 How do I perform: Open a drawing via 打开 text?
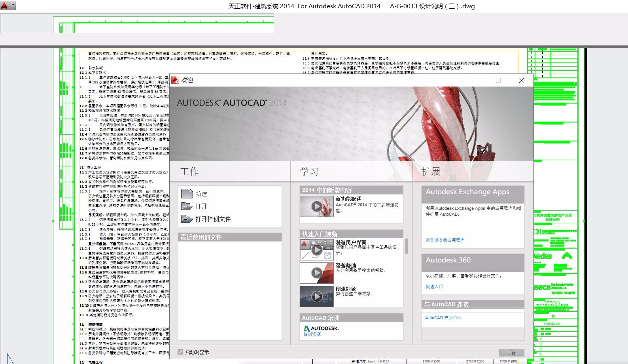click(201, 206)
